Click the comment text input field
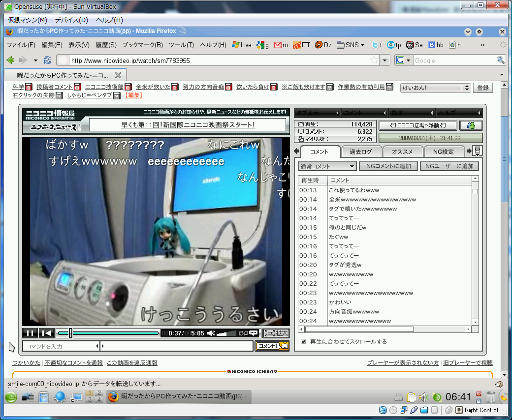512x420 pixels. 177,346
